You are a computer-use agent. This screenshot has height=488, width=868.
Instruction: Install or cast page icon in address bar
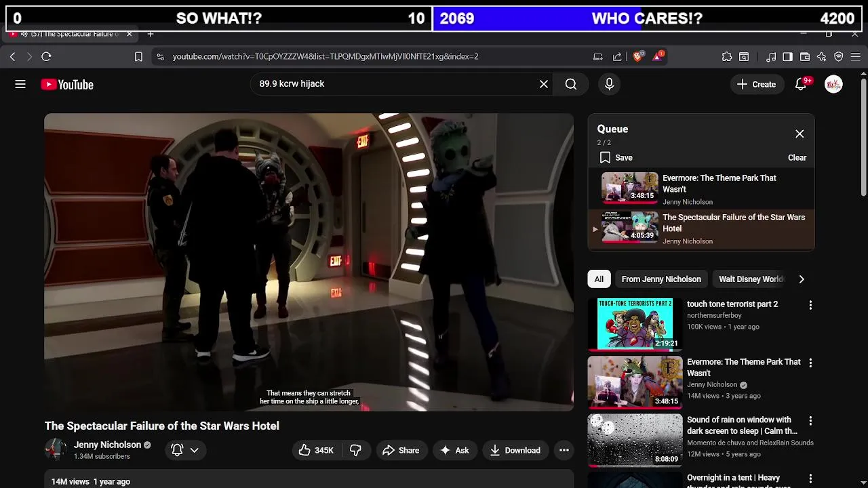coord(597,57)
